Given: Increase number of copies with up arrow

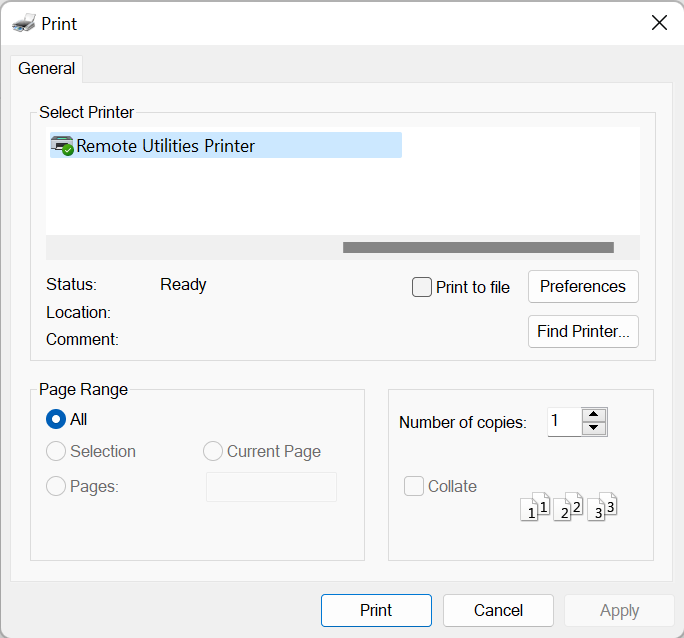Looking at the screenshot, I should pyautogui.click(x=594, y=415).
